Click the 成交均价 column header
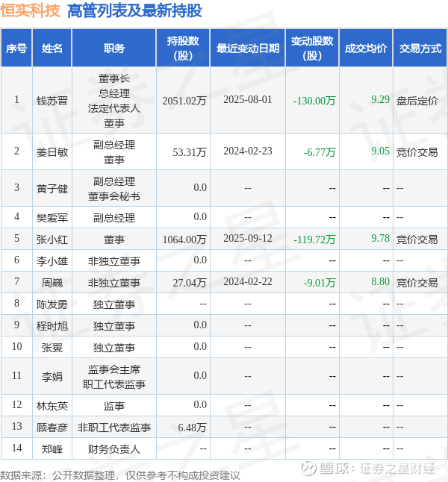This screenshot has width=448, height=482. 366,48
